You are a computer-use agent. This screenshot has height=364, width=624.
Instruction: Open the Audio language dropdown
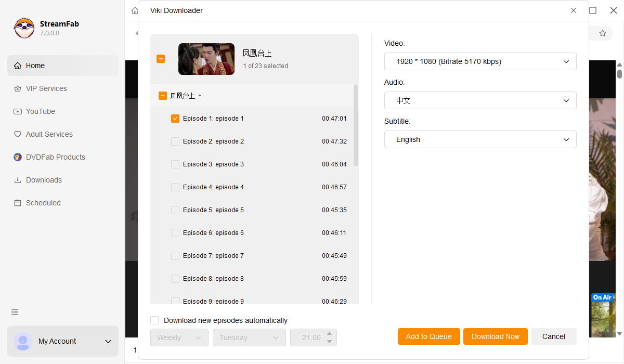point(480,100)
